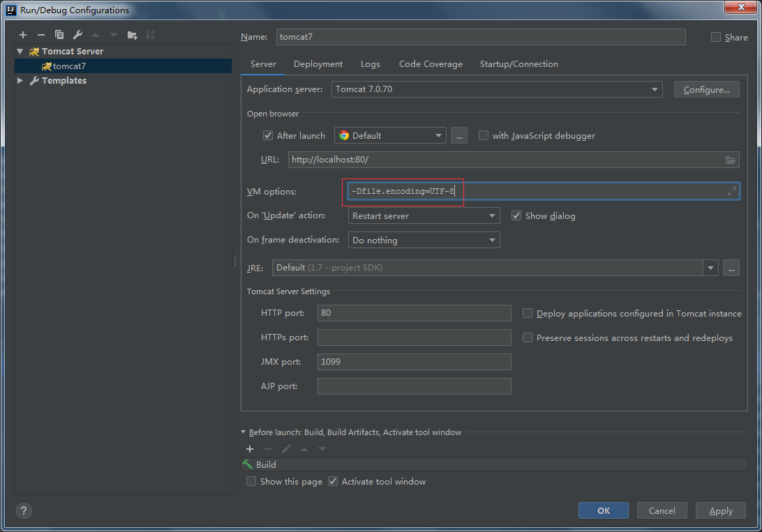The image size is (762, 532).
Task: Click the Name input field
Action: pos(481,37)
